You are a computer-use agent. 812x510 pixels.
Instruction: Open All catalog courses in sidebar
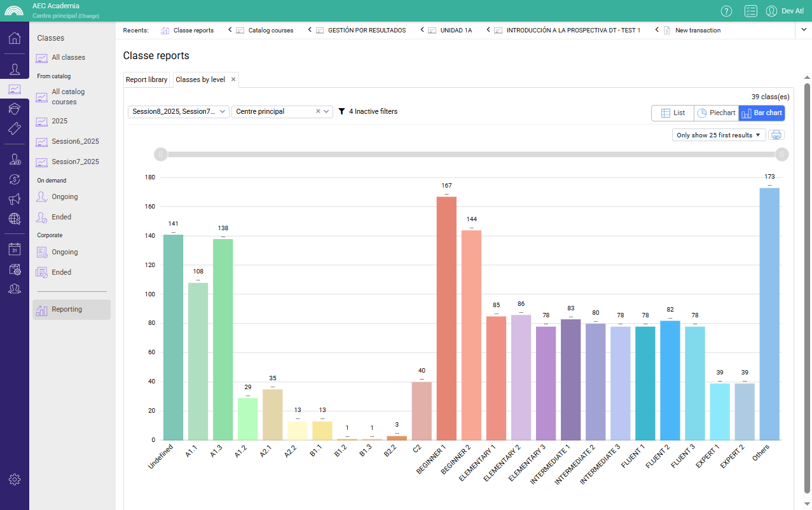[68, 97]
